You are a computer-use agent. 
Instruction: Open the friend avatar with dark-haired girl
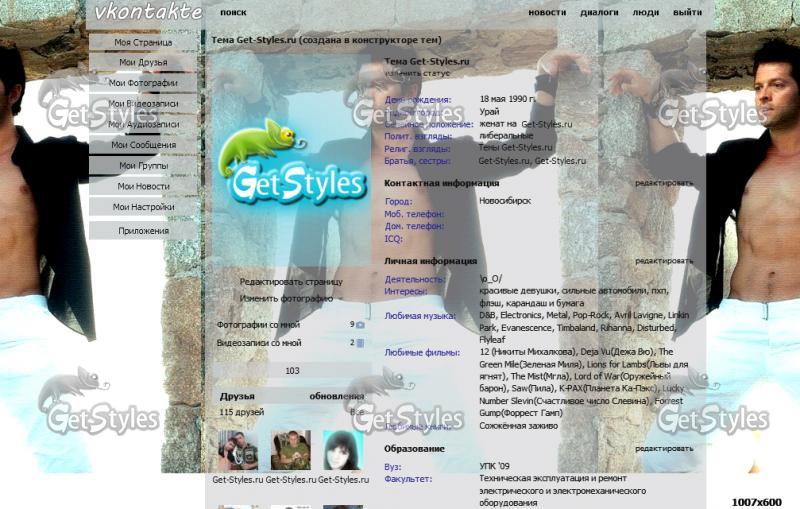click(342, 451)
